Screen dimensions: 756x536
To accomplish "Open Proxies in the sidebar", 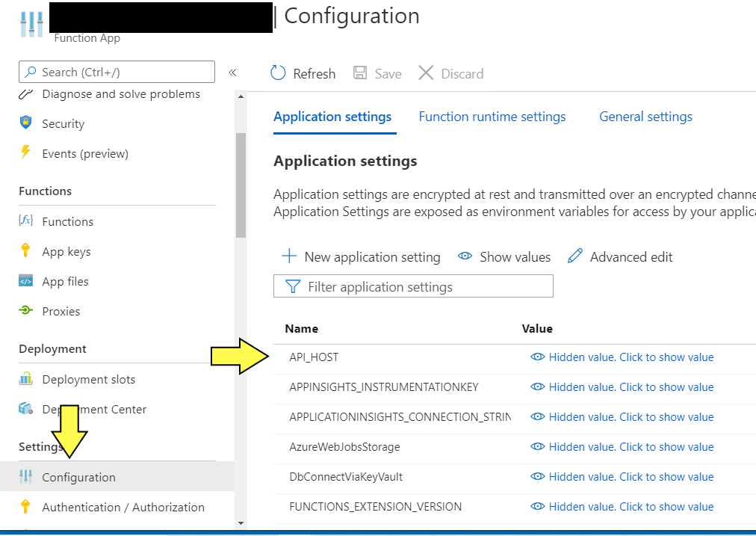I will point(60,311).
